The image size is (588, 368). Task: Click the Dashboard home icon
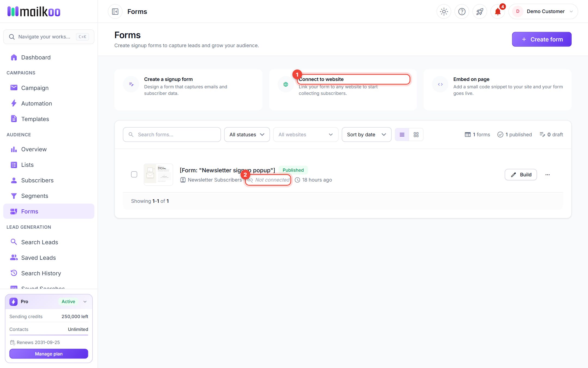tap(14, 57)
